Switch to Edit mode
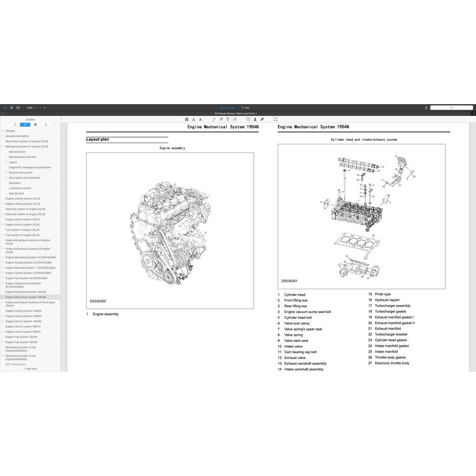Image resolution: width=476 pixels, height=476 pixels. pos(245,107)
